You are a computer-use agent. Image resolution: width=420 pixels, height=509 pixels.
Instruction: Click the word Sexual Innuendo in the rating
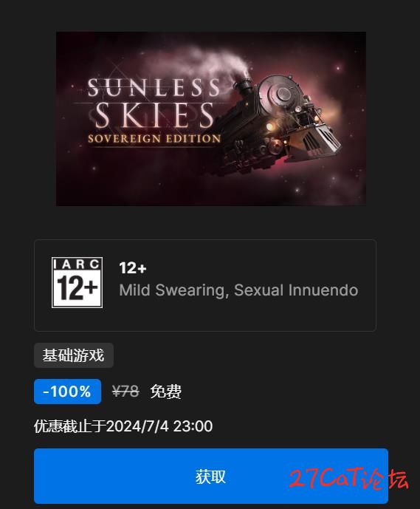pyautogui.click(x=296, y=290)
